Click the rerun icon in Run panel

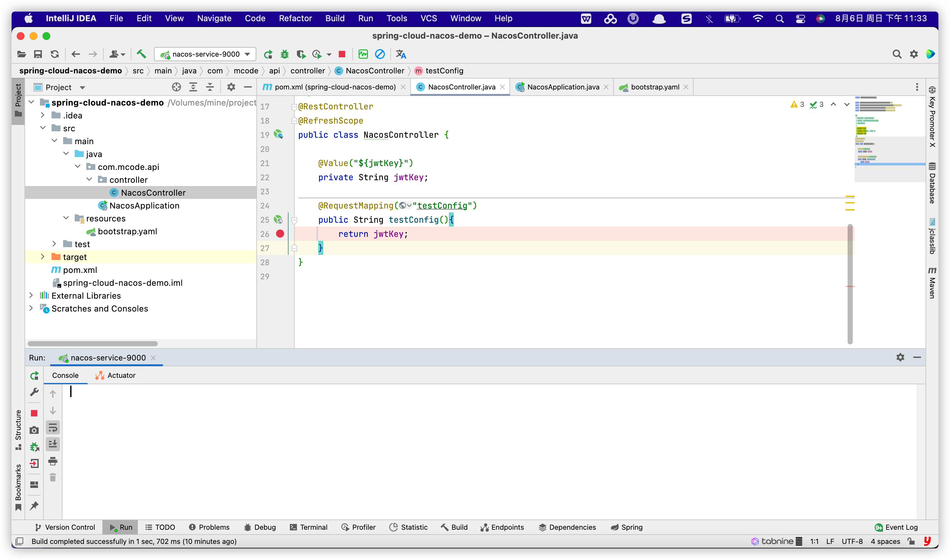click(x=34, y=376)
